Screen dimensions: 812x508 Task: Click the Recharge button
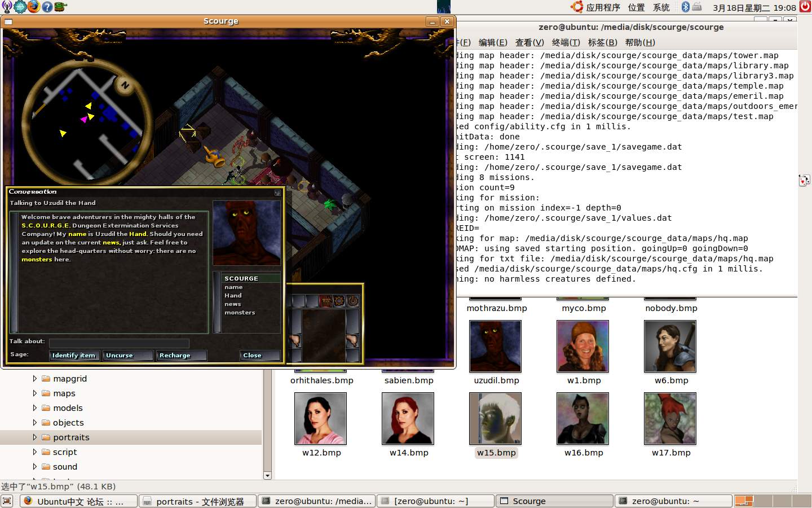(x=182, y=356)
